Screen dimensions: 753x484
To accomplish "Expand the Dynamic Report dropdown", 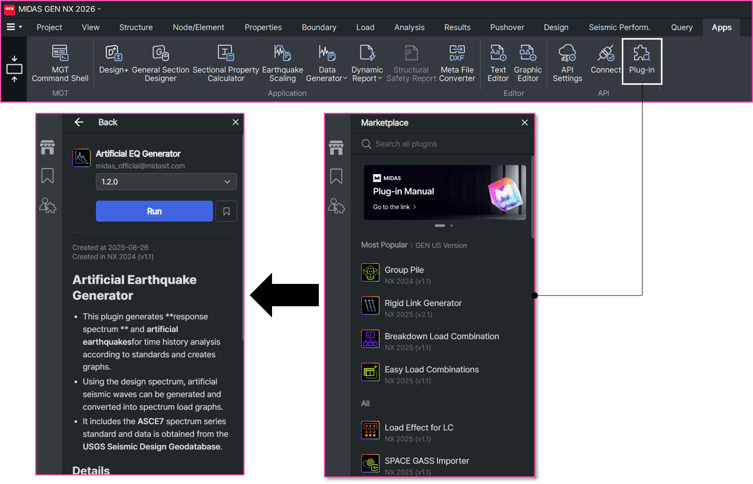I will pyautogui.click(x=367, y=62).
